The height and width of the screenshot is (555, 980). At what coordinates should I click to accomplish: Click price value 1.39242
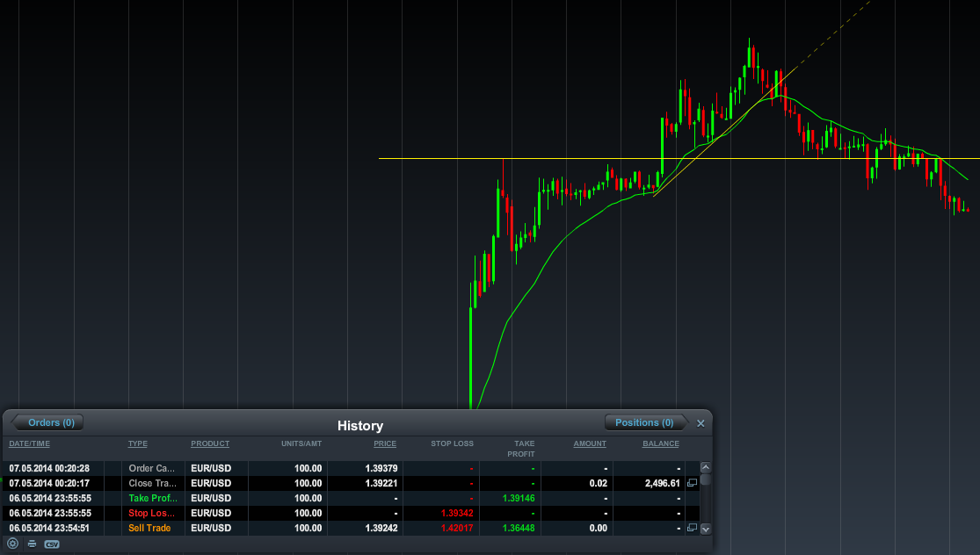tap(381, 528)
